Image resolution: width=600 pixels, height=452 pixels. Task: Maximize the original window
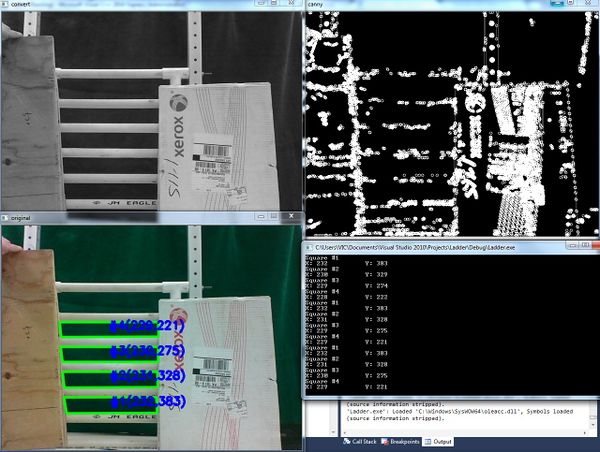pyautogui.click(x=274, y=216)
